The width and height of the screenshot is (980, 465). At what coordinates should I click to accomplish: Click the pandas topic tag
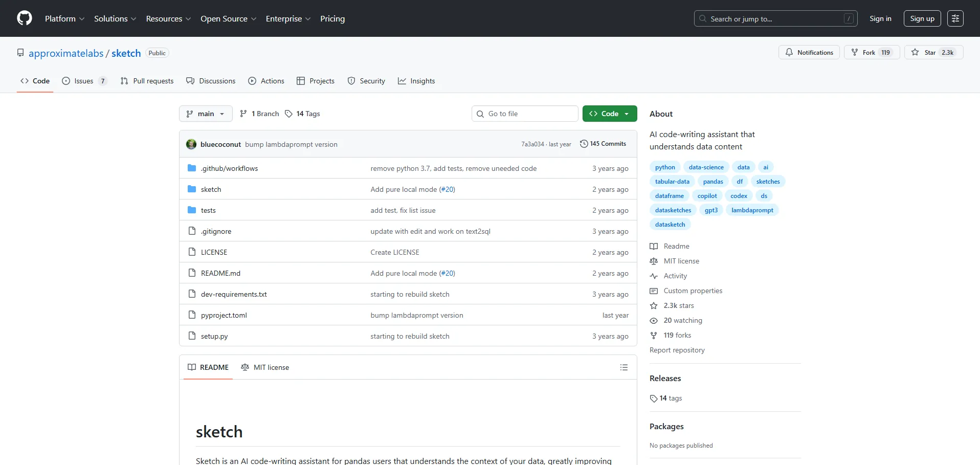(712, 182)
